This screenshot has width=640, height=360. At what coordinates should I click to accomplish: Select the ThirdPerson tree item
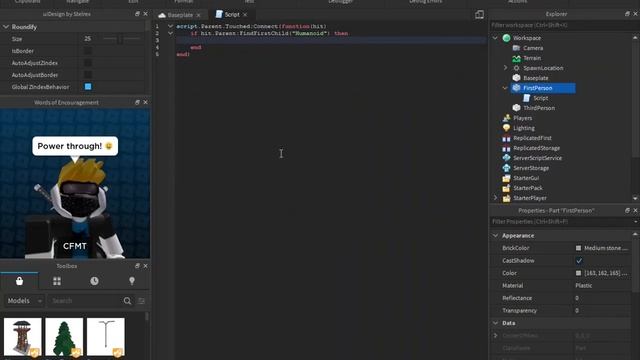pyautogui.click(x=539, y=108)
